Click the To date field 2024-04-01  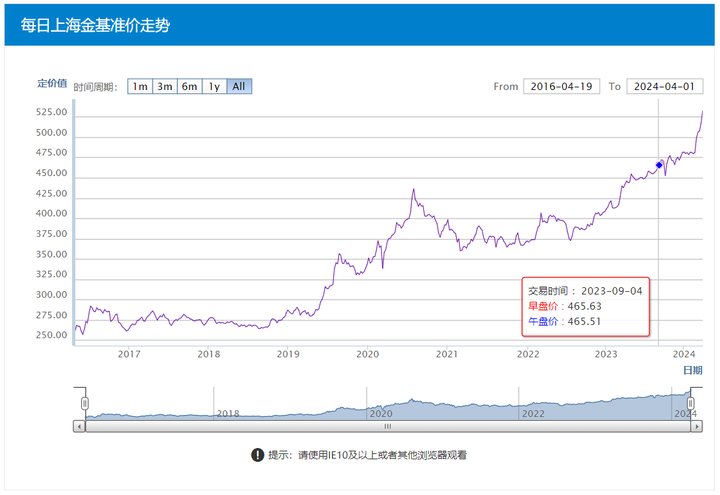click(x=670, y=86)
